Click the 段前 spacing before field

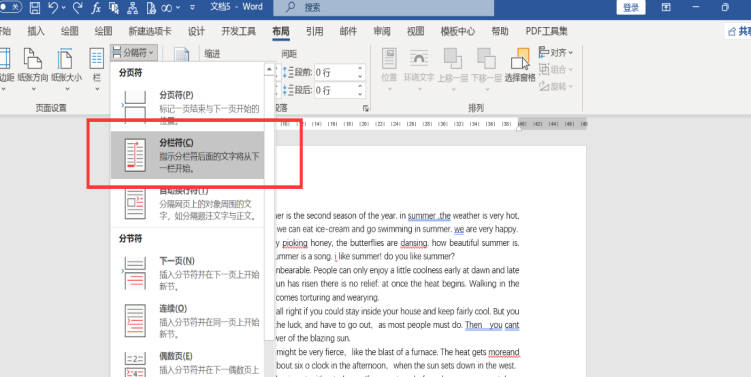335,72
